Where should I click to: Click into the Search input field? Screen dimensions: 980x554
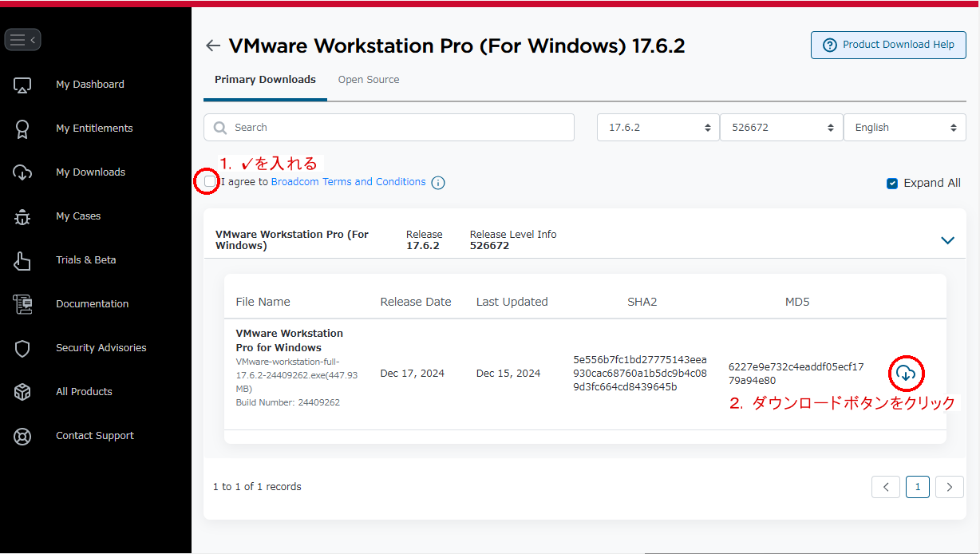[x=389, y=128]
